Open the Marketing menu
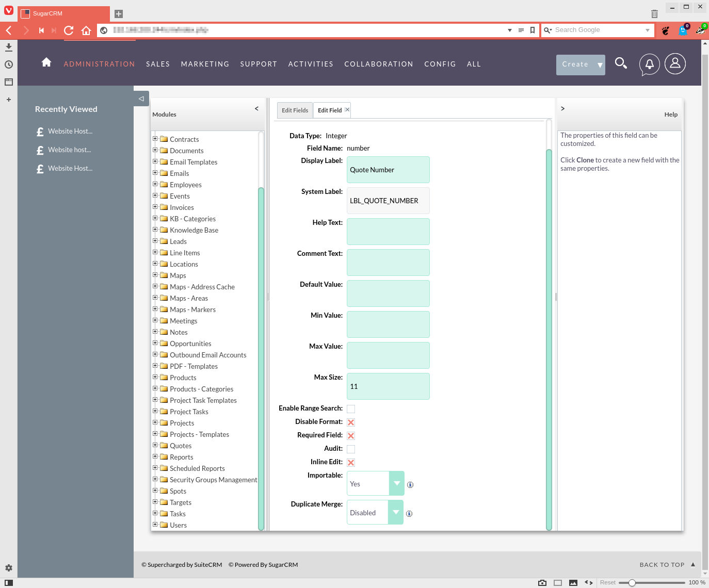 tap(205, 64)
